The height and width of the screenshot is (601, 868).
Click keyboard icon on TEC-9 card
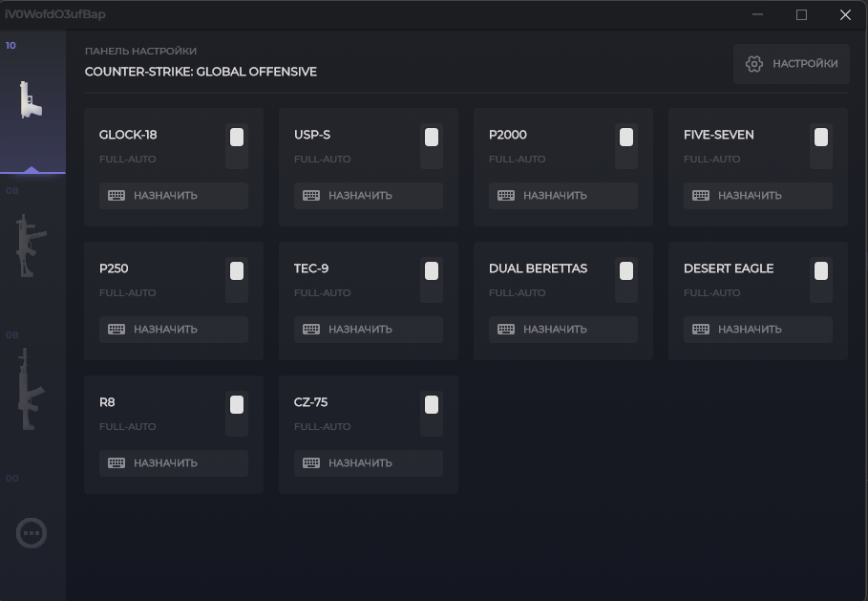311,330
